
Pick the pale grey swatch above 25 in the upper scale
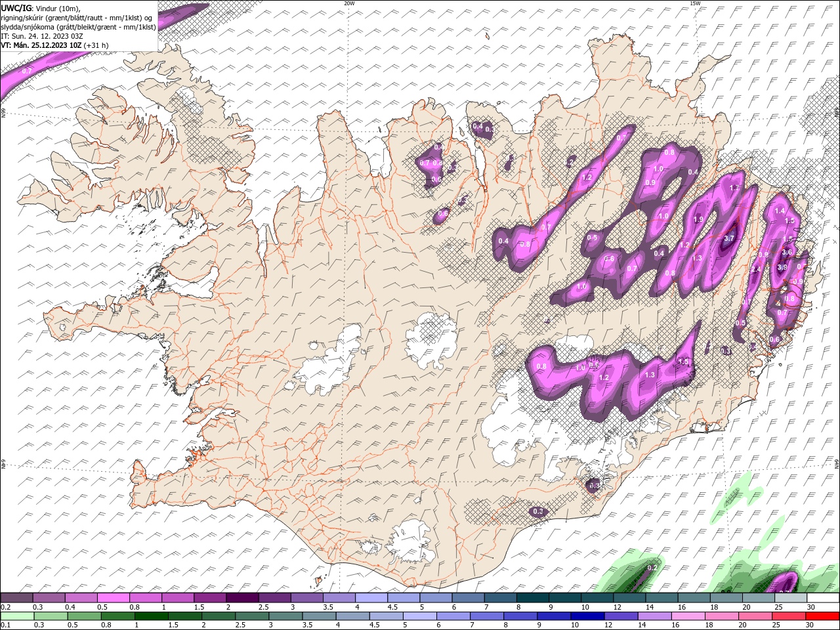(x=791, y=598)
